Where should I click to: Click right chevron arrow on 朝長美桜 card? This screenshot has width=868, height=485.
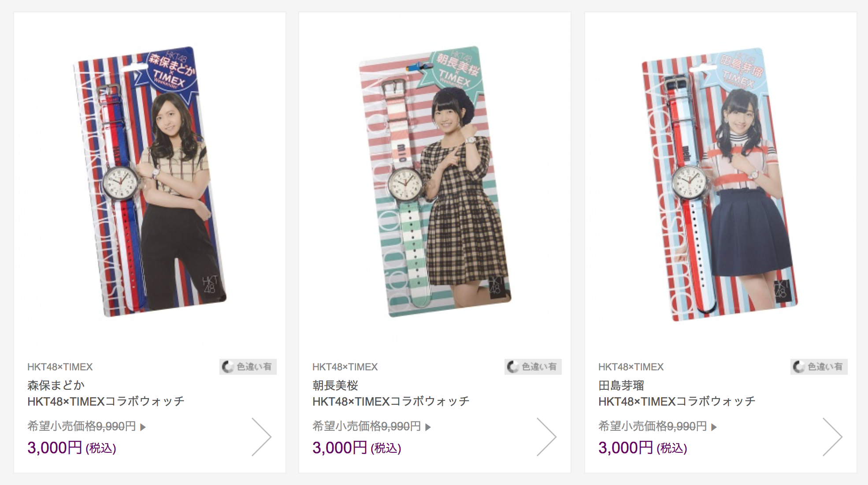coord(546,437)
